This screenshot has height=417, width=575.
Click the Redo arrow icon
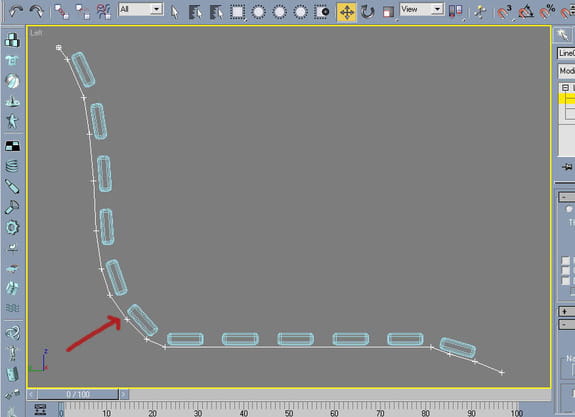click(x=36, y=11)
